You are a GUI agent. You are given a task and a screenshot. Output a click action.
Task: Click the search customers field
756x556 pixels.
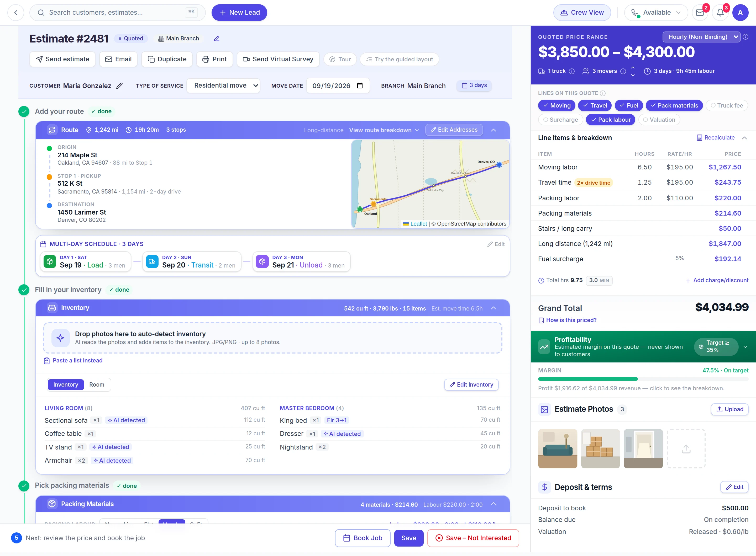[x=118, y=12]
